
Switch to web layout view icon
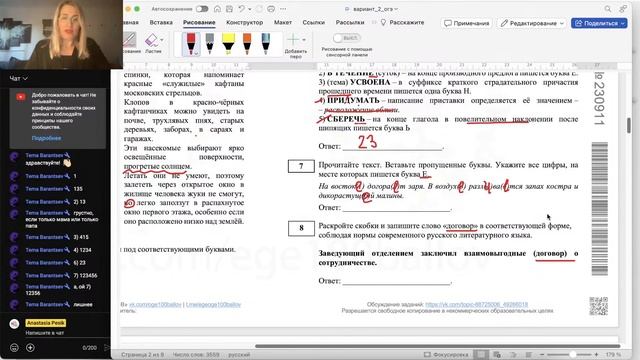497,355
